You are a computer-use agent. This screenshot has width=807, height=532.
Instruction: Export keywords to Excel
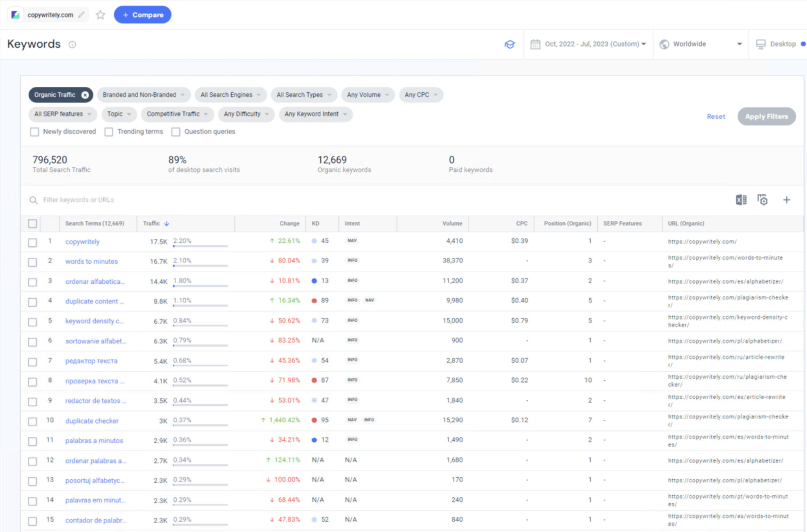(741, 200)
